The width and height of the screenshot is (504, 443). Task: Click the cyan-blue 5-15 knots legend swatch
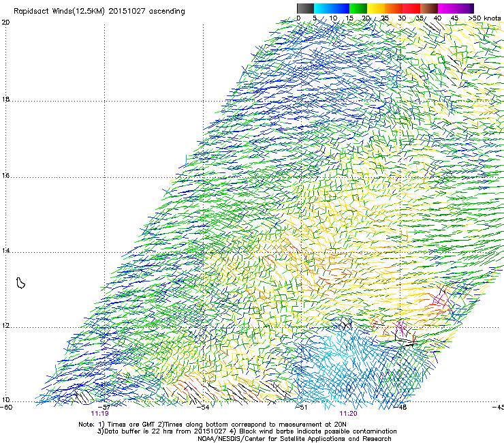(x=332, y=8)
